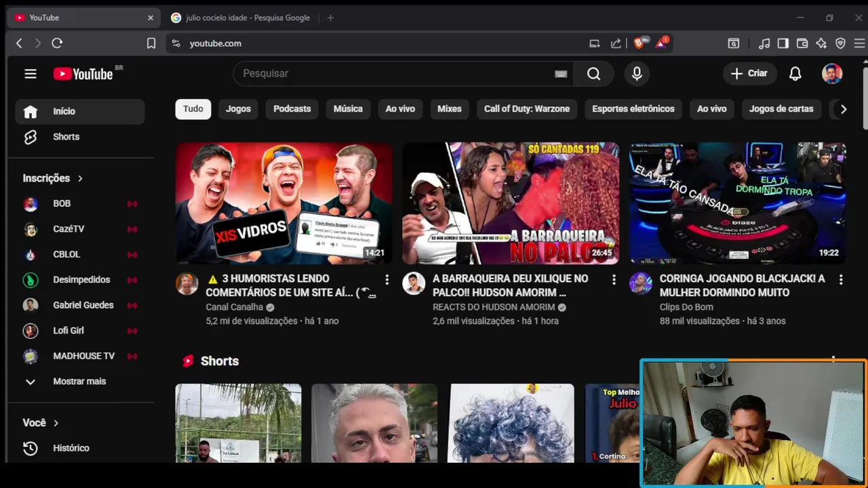868x488 pixels.
Task: Open Shorts in the sidebar
Action: tap(80, 137)
